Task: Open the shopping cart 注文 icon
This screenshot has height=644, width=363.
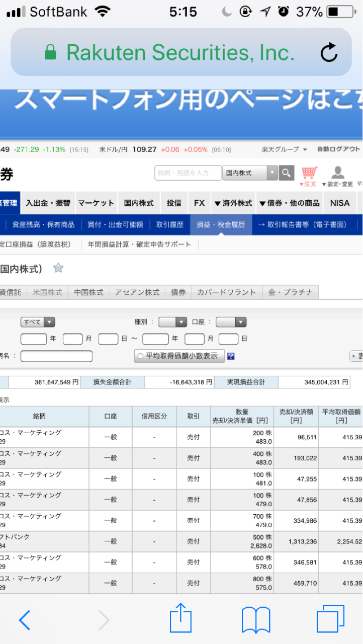Action: pos(309,177)
